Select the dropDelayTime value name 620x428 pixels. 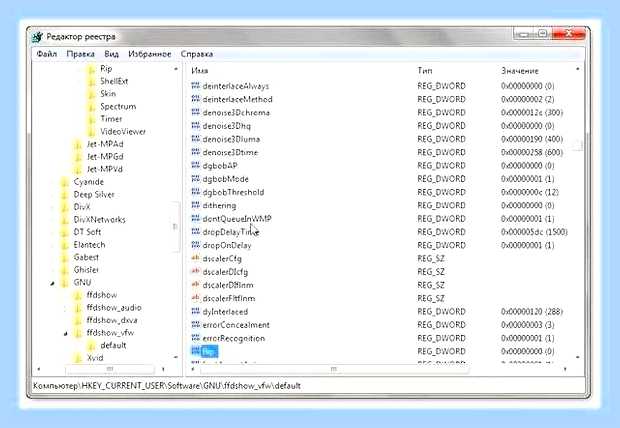(x=231, y=232)
